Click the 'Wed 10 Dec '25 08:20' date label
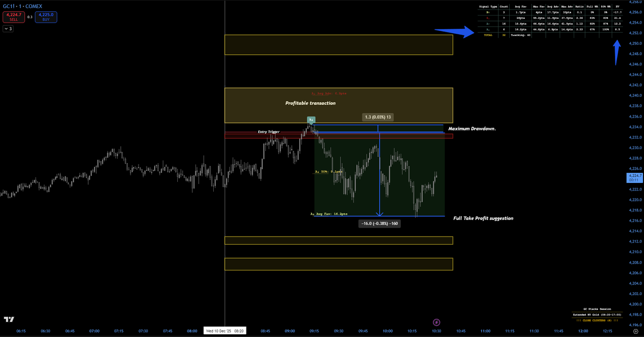 tap(225, 331)
